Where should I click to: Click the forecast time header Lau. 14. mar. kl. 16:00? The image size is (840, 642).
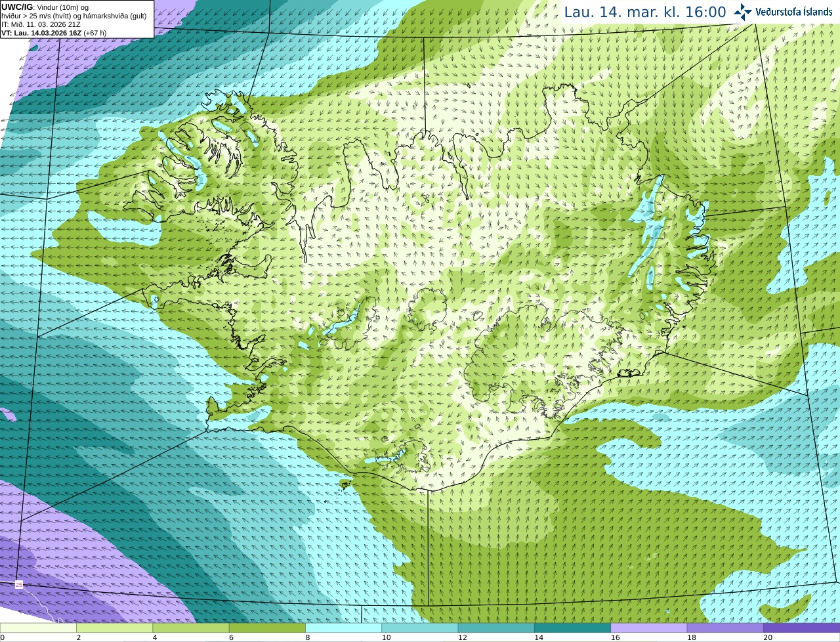coord(645,12)
